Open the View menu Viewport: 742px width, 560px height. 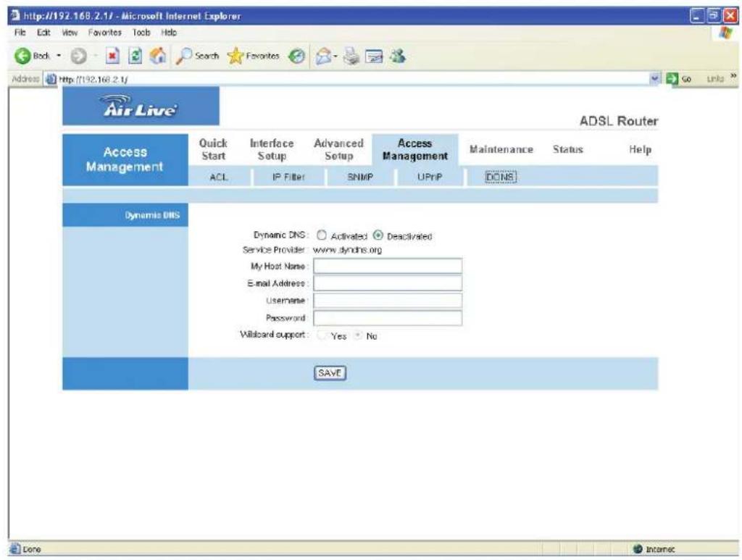tap(70, 33)
